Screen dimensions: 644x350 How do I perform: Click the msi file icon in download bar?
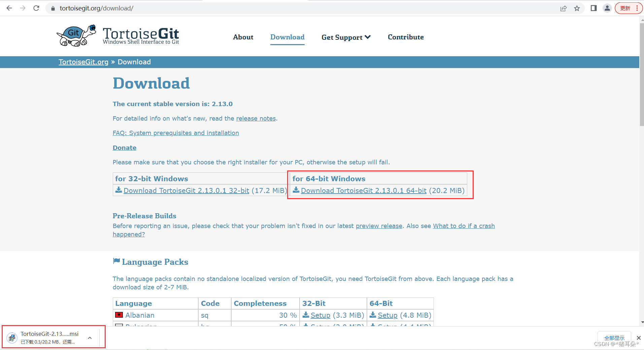(x=12, y=338)
